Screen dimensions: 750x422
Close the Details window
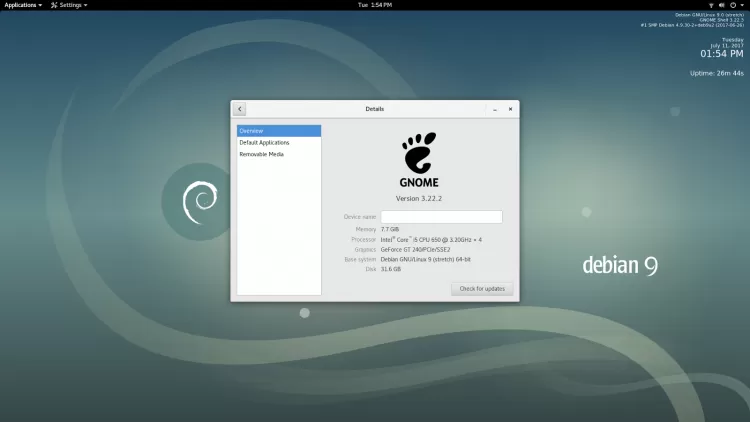tap(510, 109)
